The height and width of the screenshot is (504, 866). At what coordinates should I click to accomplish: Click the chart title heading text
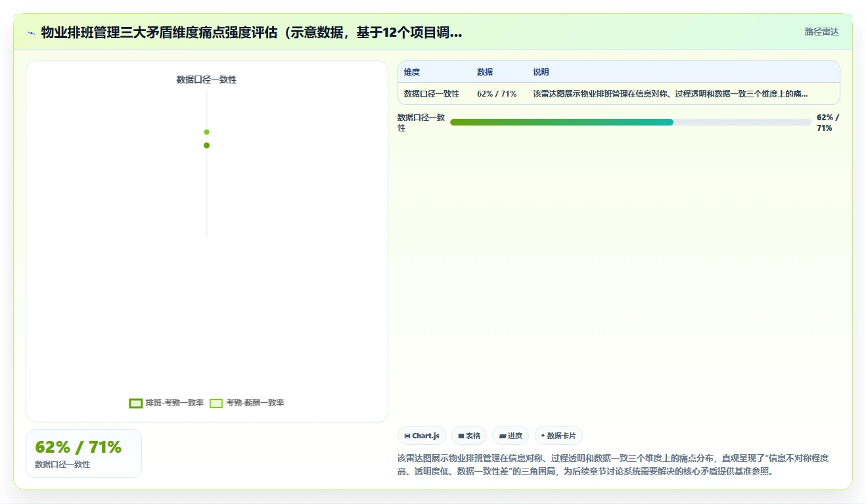click(252, 32)
